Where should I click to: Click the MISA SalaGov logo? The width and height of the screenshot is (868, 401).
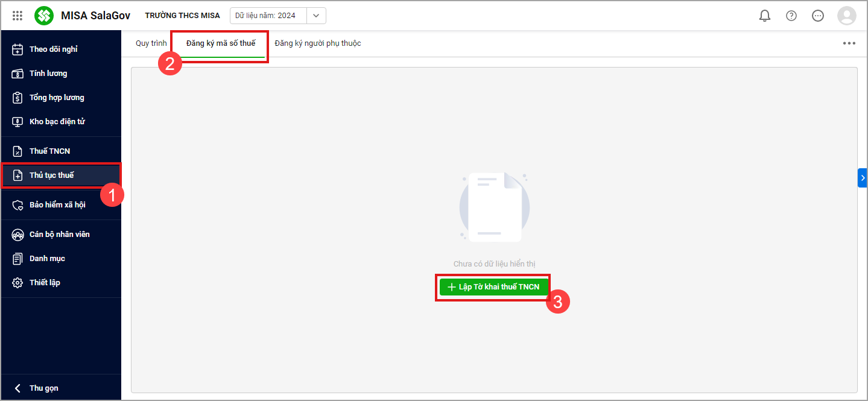(44, 16)
